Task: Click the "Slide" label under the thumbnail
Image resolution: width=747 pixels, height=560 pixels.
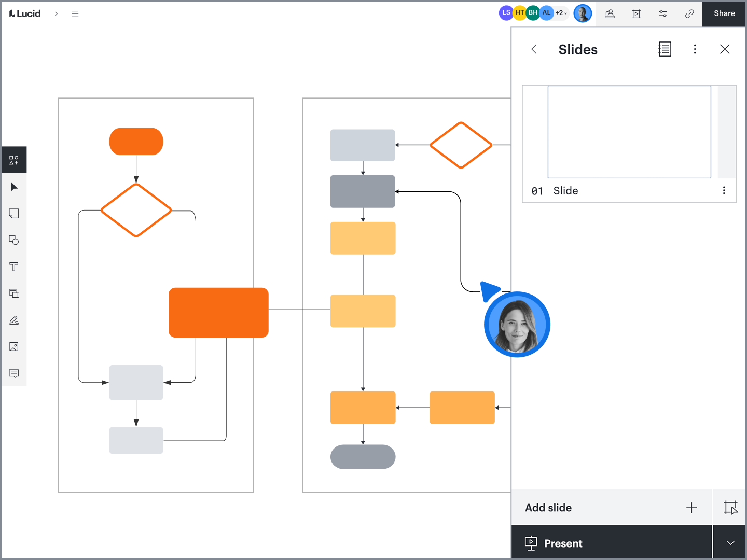Action: coord(565,191)
